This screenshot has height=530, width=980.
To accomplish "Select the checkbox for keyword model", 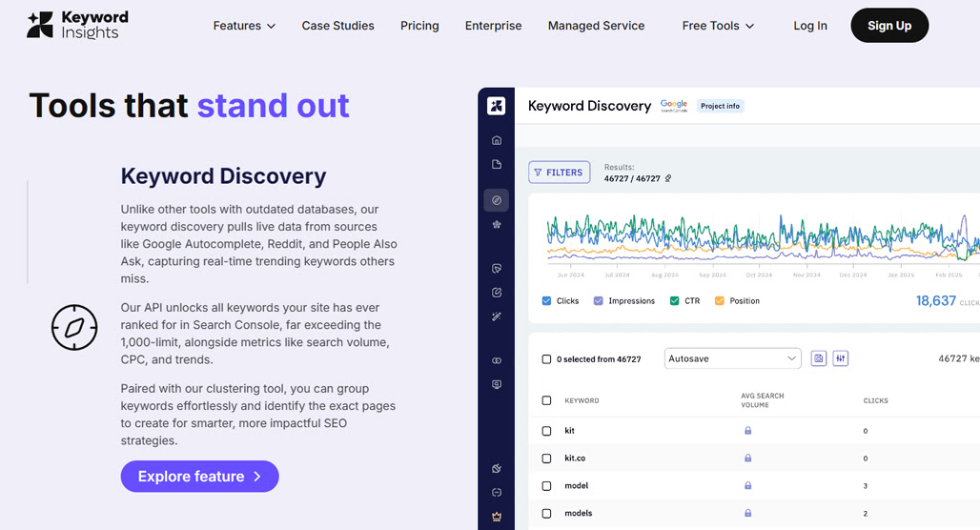I will click(x=546, y=485).
